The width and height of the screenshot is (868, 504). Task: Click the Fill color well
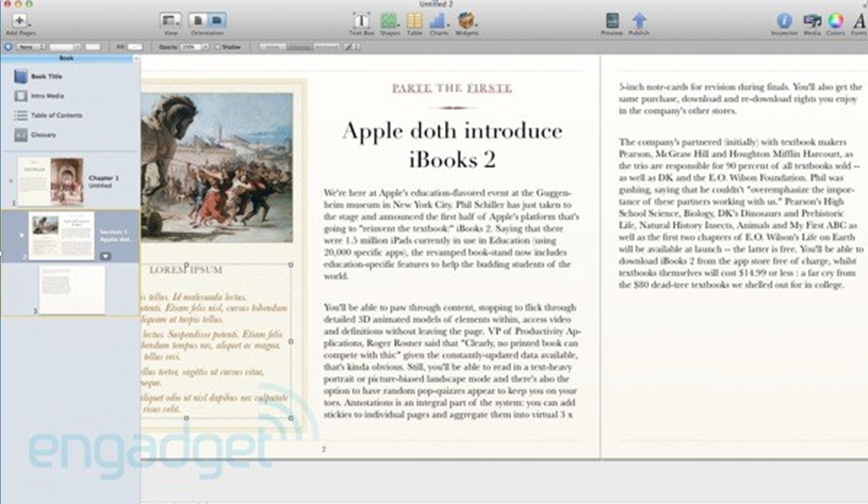tap(135, 47)
